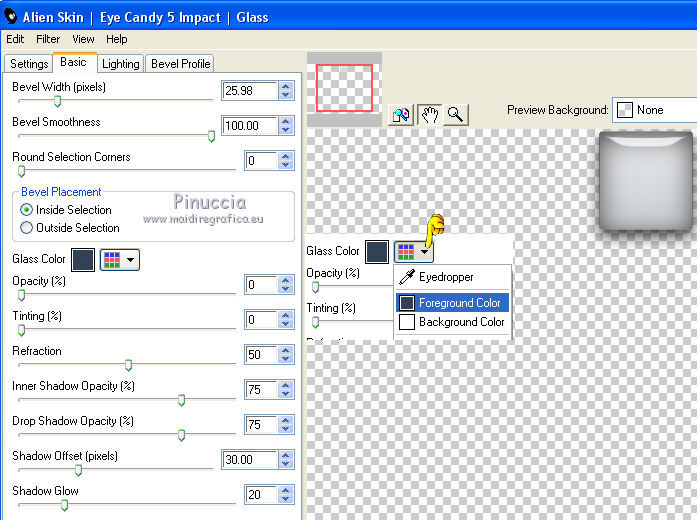
Task: Open the Edit menu
Action: (15, 39)
